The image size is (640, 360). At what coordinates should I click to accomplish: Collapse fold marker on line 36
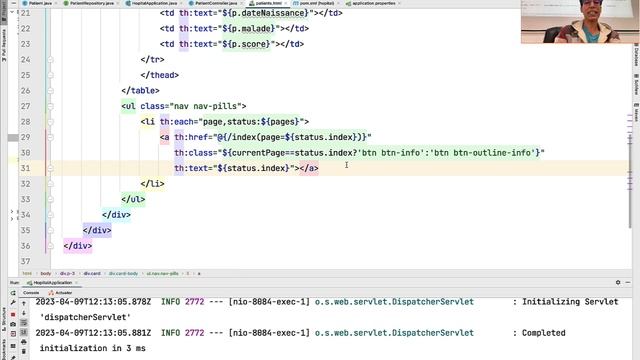(51, 246)
